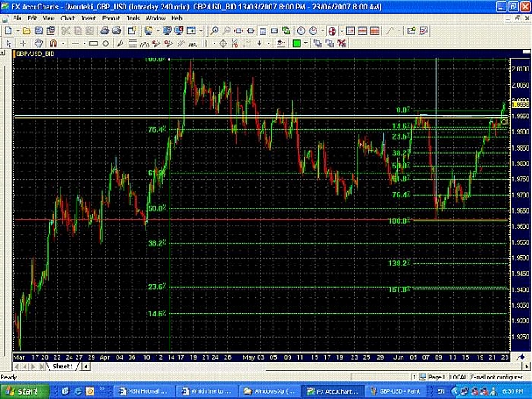Open the Format menu
Screen dimensions: 532x399
(x=112, y=19)
